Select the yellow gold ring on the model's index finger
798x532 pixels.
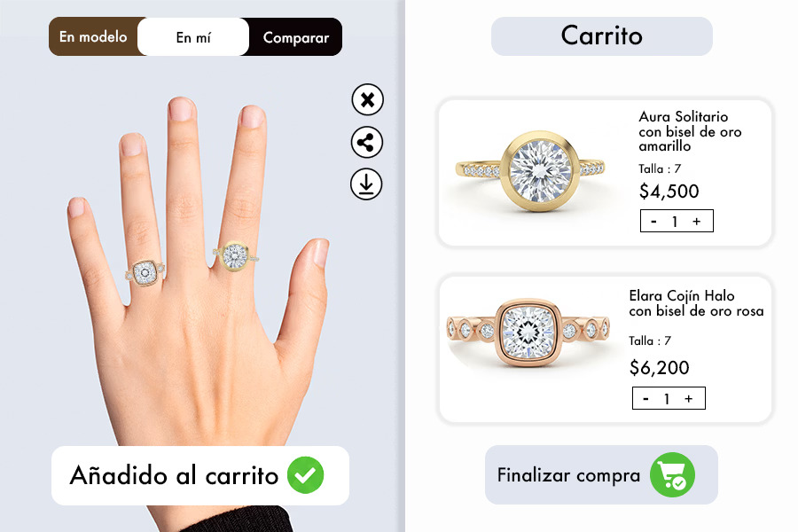[x=235, y=255]
